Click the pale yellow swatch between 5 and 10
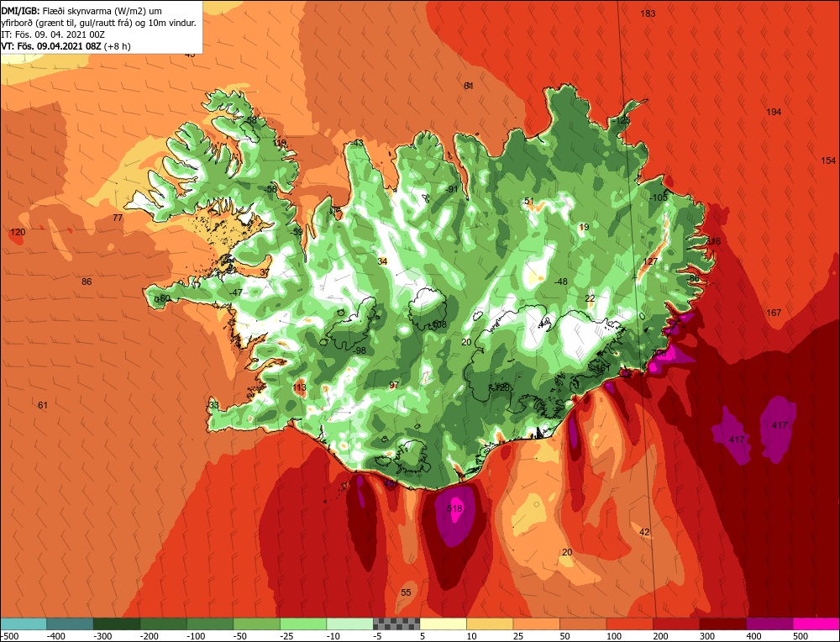840x642 pixels. pos(443,624)
